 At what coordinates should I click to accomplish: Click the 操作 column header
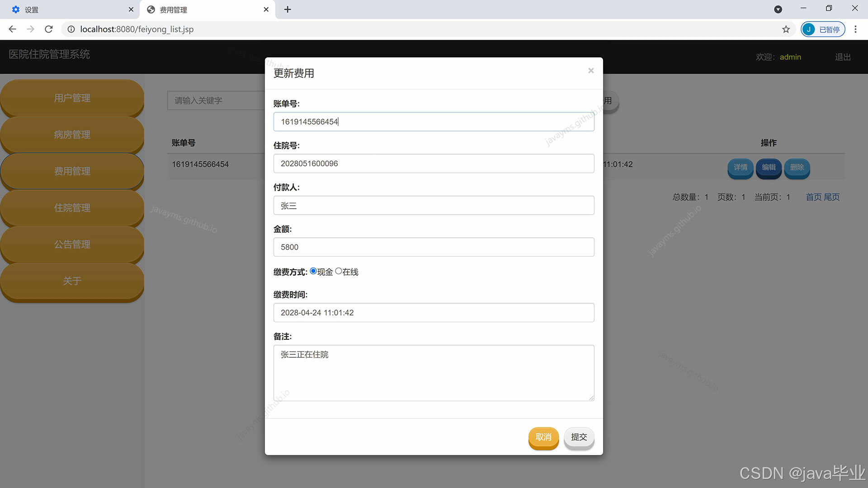coord(769,143)
